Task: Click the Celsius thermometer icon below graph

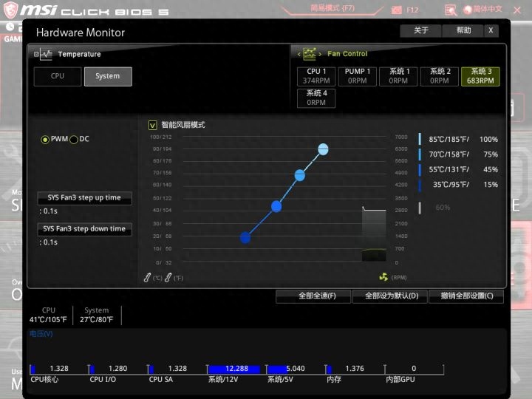Action: point(148,277)
